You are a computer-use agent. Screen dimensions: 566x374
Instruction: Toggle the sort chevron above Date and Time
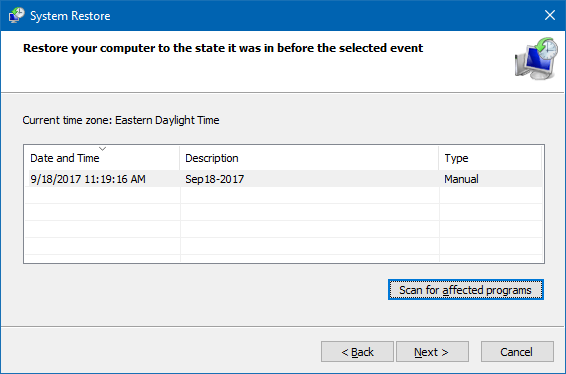(x=103, y=148)
